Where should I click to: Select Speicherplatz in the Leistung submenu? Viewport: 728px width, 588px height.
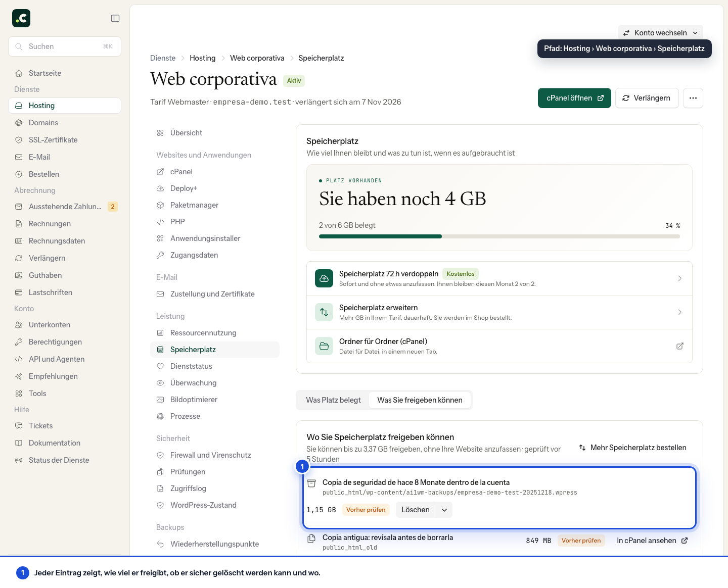[x=215, y=350]
